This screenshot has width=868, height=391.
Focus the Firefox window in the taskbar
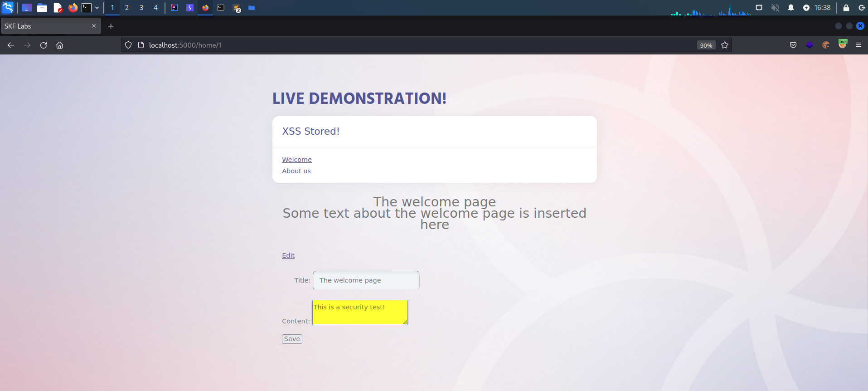[x=205, y=8]
